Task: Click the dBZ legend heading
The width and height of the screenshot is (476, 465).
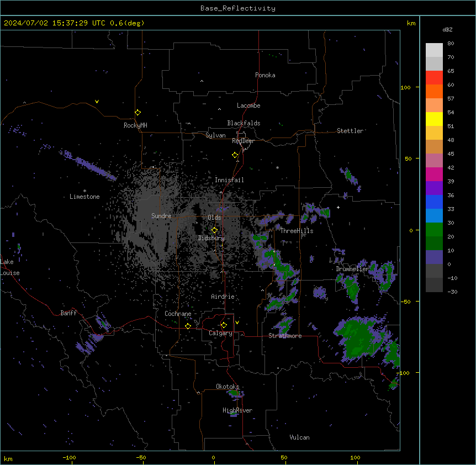Action: coord(447,29)
